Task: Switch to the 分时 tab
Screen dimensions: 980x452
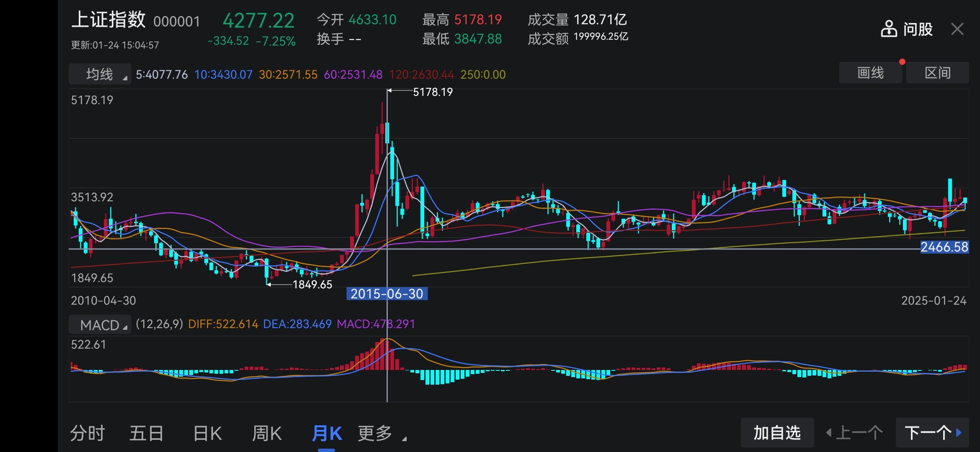Action: click(88, 434)
